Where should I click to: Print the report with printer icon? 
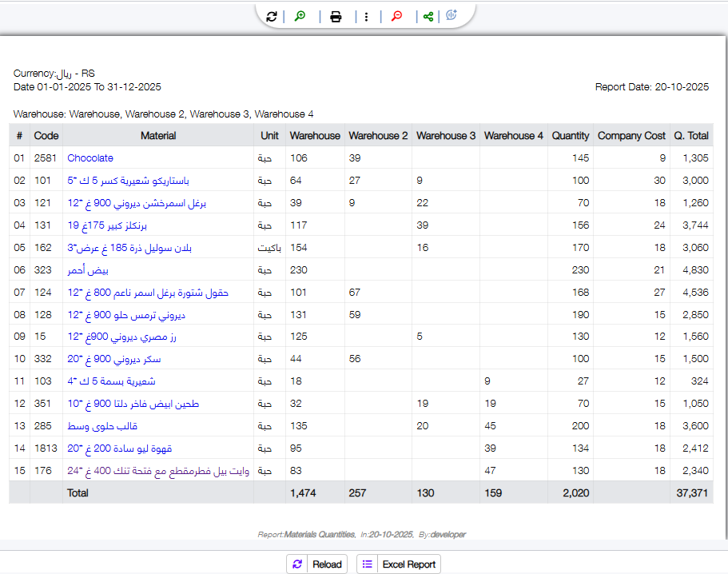coord(336,16)
